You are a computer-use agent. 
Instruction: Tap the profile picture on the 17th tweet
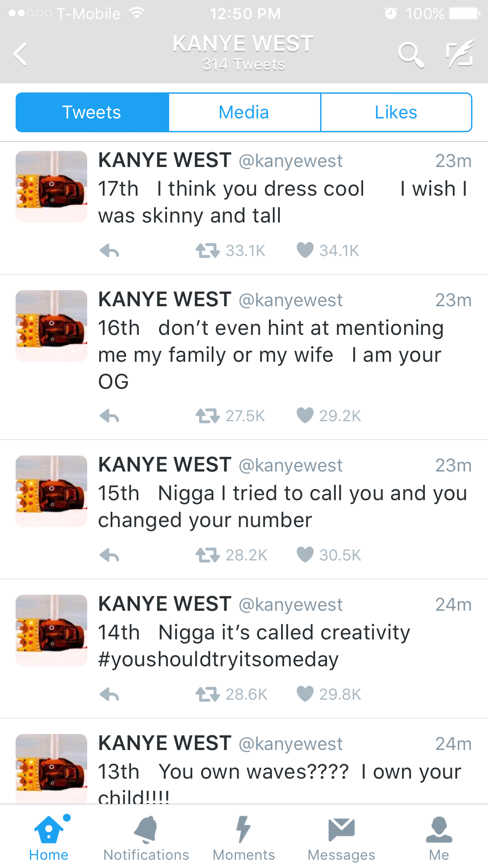52,187
